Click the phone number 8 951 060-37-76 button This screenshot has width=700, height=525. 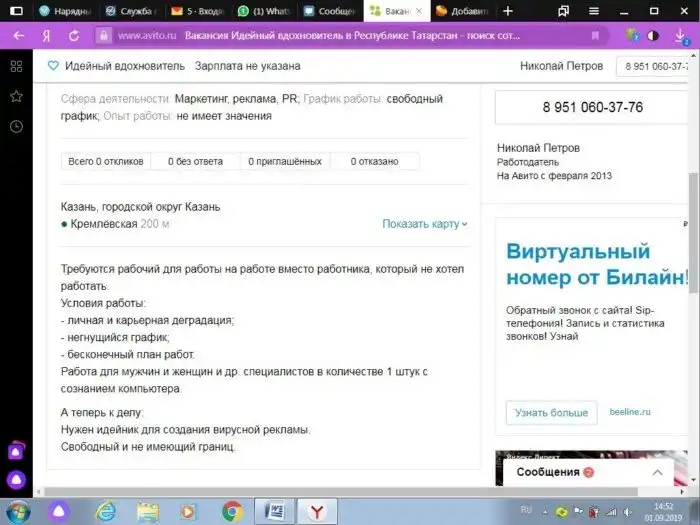[x=592, y=107]
